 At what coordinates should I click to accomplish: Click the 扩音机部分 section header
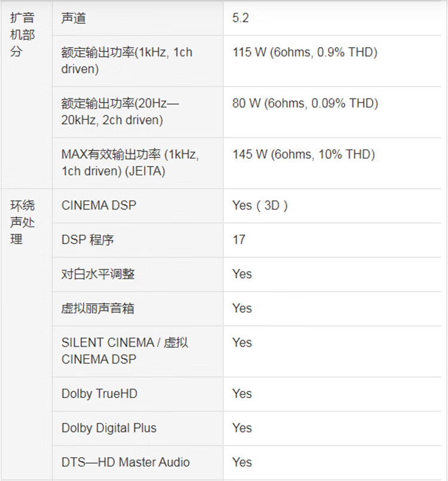[22, 35]
